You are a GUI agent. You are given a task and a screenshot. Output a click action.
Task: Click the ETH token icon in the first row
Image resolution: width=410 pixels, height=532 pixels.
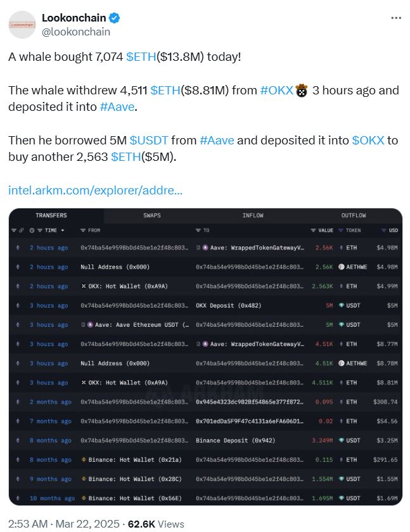[341, 247]
